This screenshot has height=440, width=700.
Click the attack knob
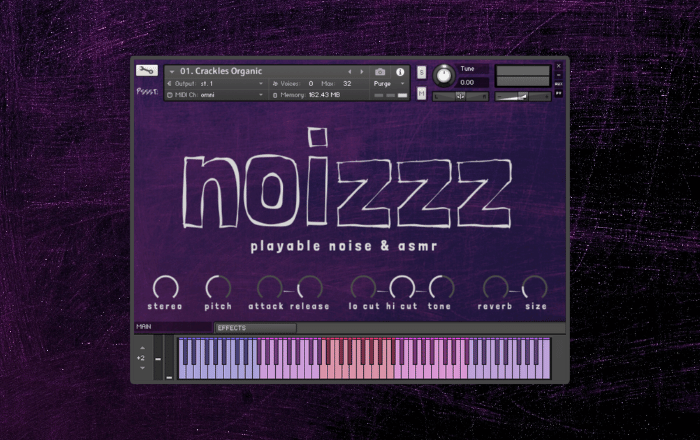click(270, 287)
